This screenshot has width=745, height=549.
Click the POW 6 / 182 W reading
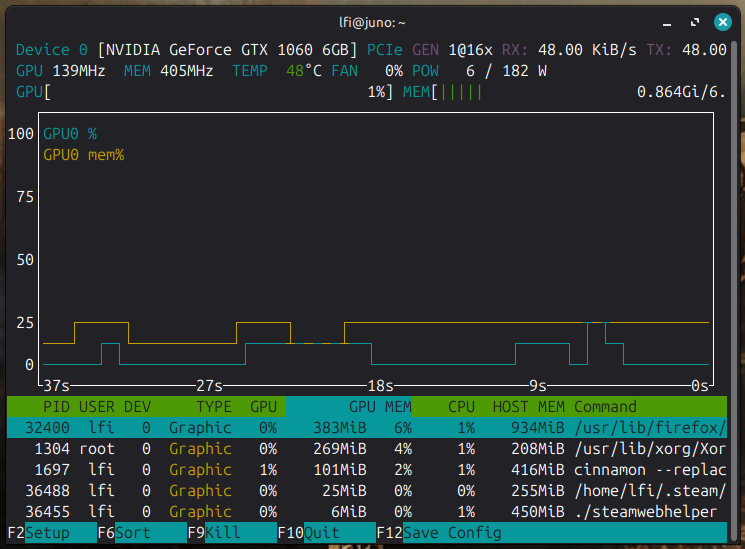coord(479,71)
